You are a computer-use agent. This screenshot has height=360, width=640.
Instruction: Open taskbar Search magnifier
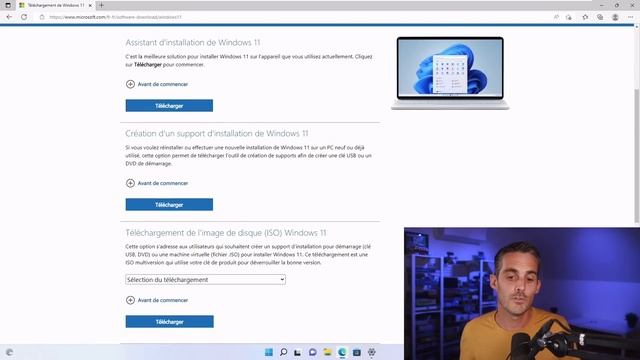283,352
